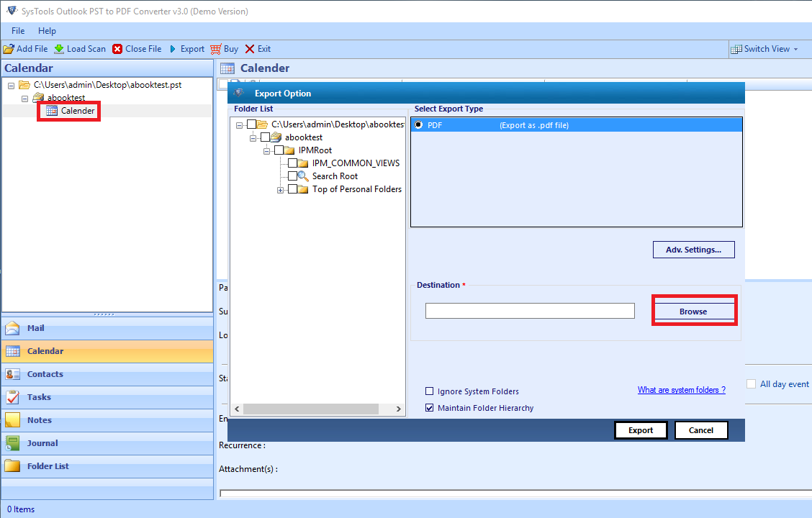Click the Add File folder icon
Screen dimensions: 812x518
pyautogui.click(x=9, y=49)
